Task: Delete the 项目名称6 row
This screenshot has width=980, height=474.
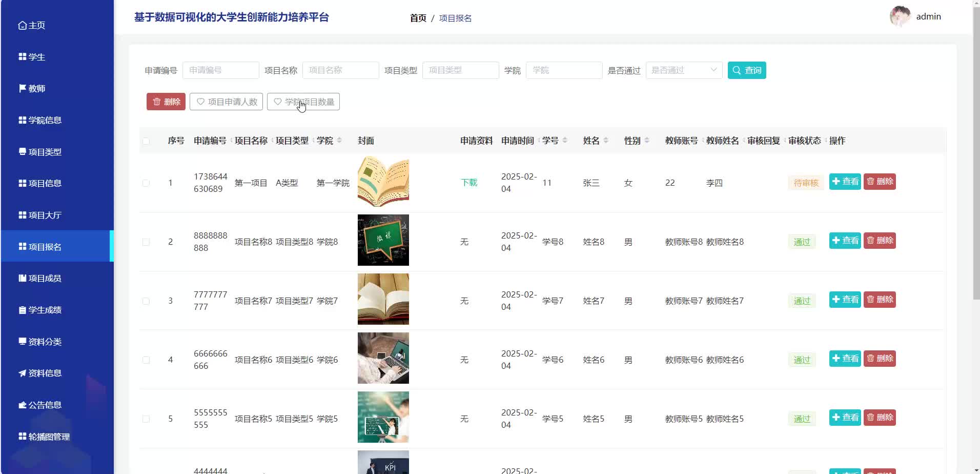Action: [x=880, y=359]
